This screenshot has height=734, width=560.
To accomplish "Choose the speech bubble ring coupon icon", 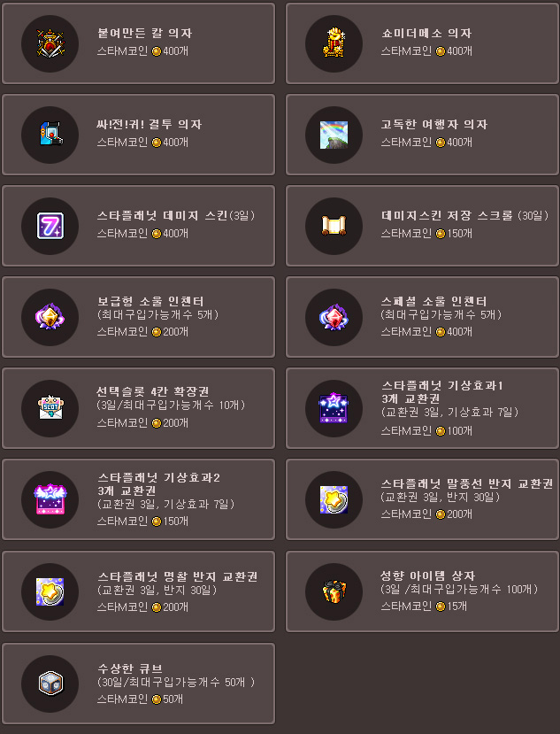I will (334, 499).
